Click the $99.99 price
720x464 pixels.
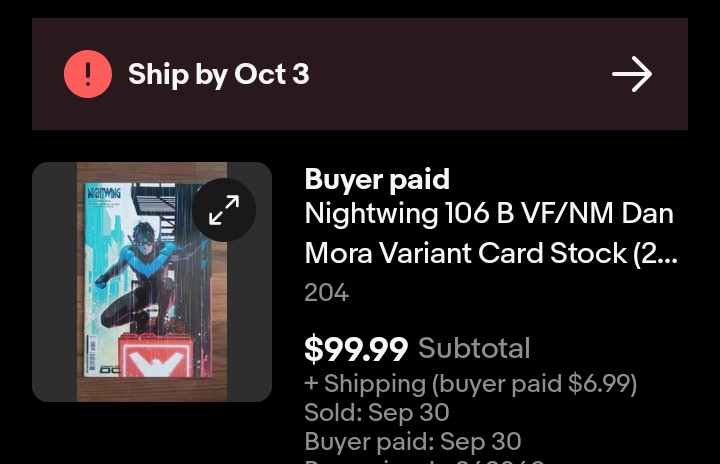[356, 349]
